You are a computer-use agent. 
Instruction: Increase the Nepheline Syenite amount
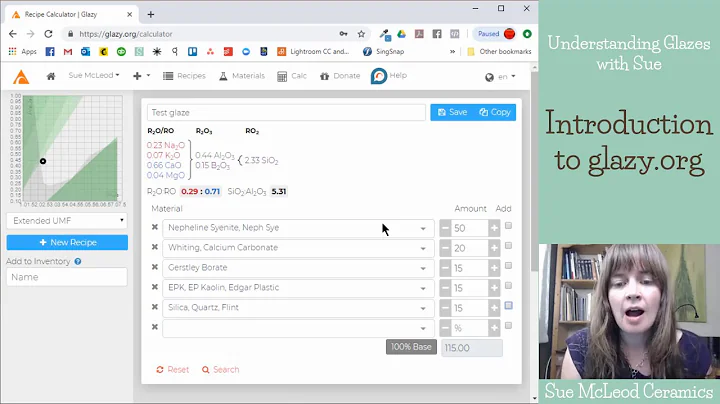point(494,228)
